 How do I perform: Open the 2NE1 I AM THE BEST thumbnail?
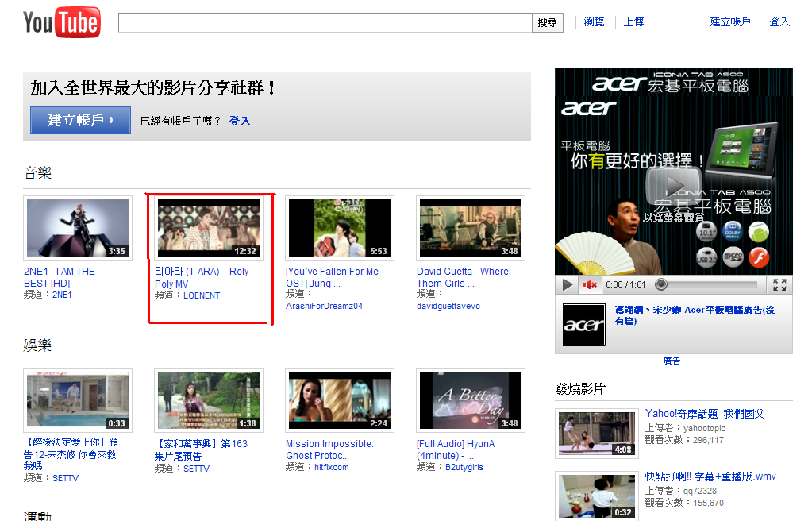tap(78, 228)
